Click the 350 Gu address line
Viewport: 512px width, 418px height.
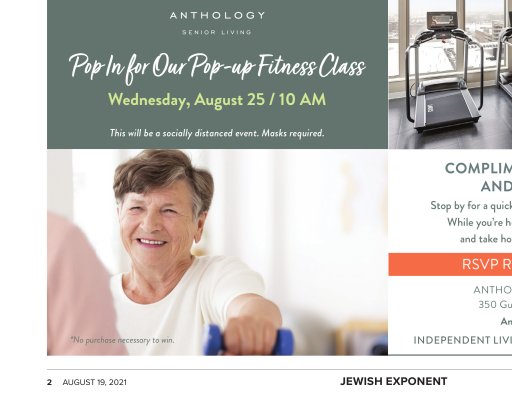point(495,304)
